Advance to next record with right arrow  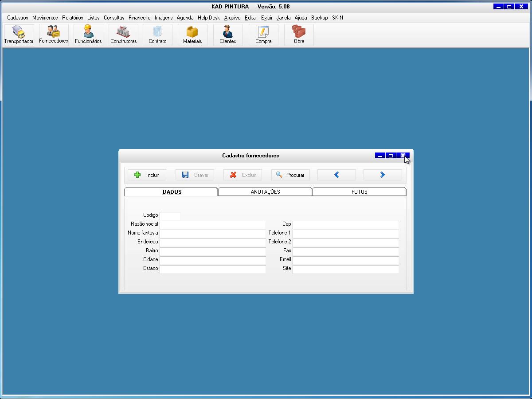383,175
